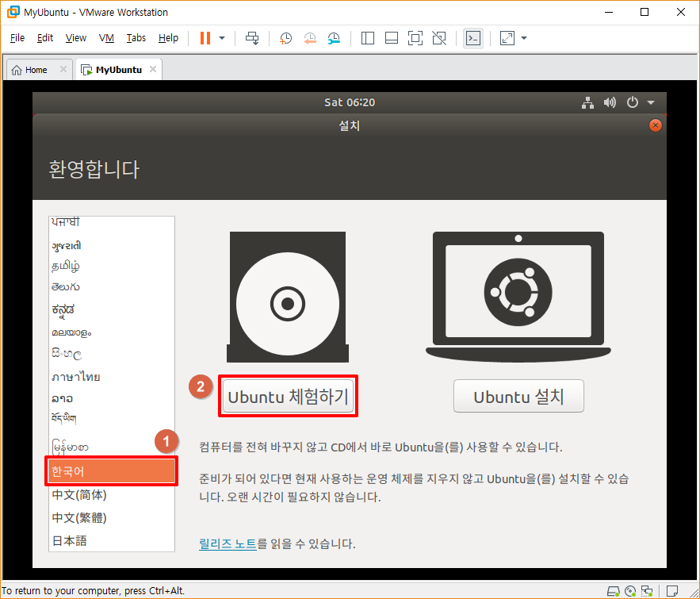Click the network adapter status icon in status bar

coord(647,591)
